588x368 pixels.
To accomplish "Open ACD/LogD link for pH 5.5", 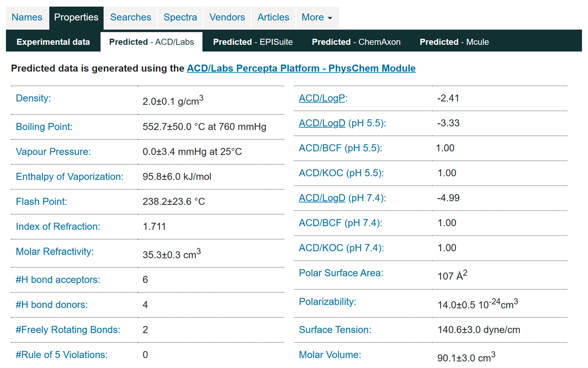I will point(322,123).
